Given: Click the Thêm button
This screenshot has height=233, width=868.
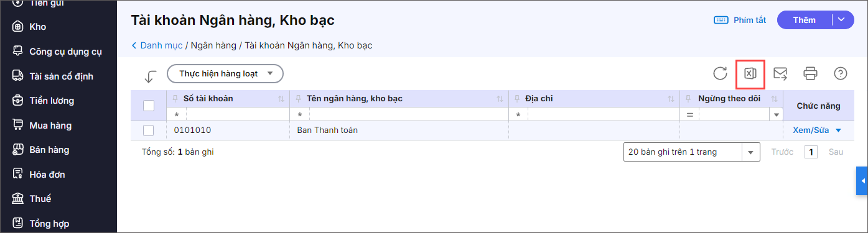Looking at the screenshot, I should (805, 20).
